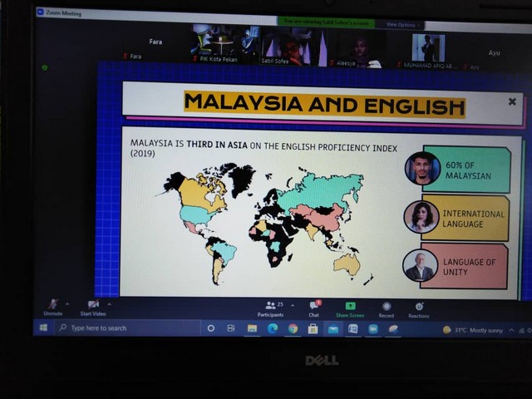Click the Windows Start button
The image size is (532, 399).
coord(44,328)
